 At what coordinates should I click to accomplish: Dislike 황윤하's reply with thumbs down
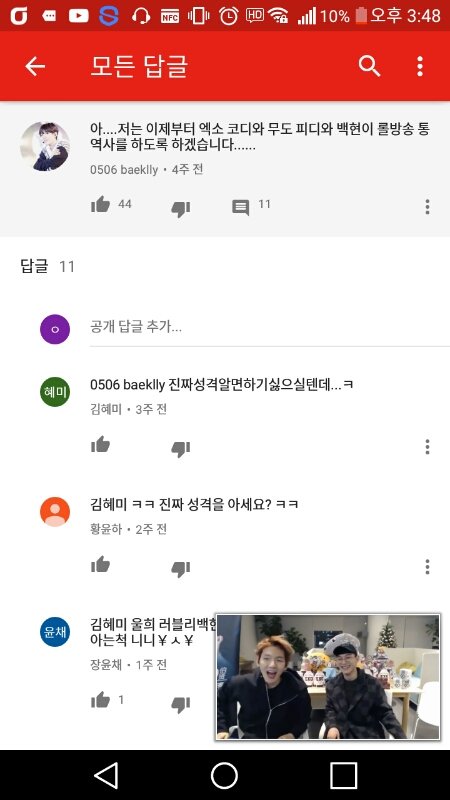pyautogui.click(x=181, y=568)
